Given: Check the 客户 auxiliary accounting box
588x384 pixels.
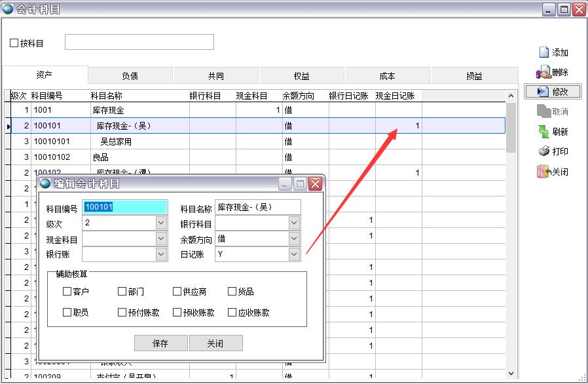Looking at the screenshot, I should coord(67,292).
